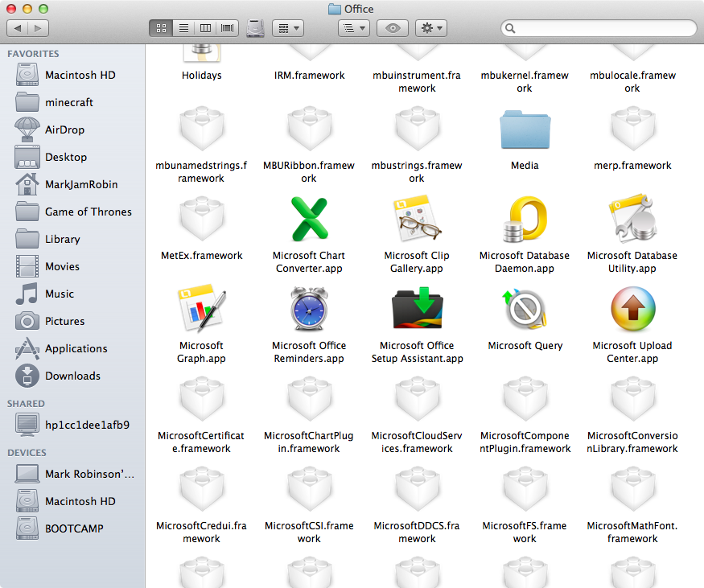704x588 pixels.
Task: Click the Office folder proxy icon in title bar
Action: 335,9
